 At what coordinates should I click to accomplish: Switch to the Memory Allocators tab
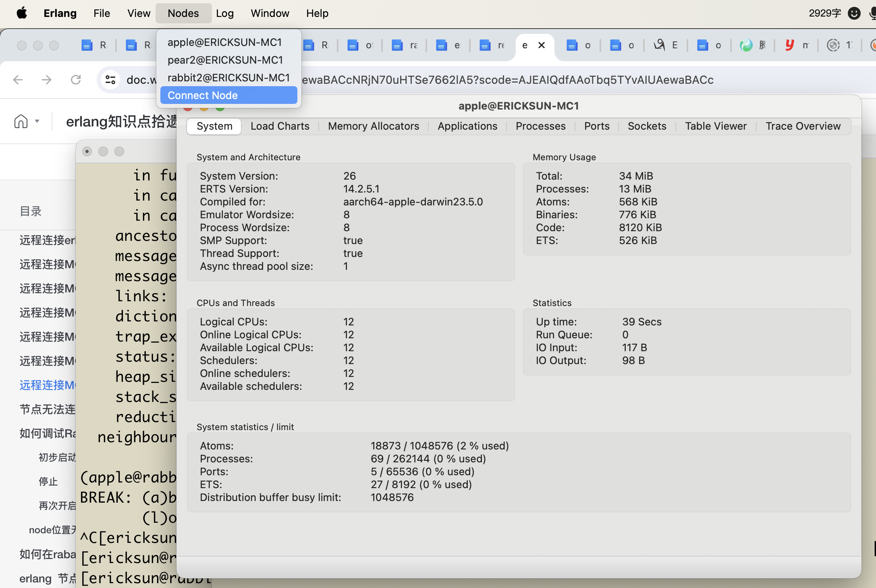click(x=374, y=126)
